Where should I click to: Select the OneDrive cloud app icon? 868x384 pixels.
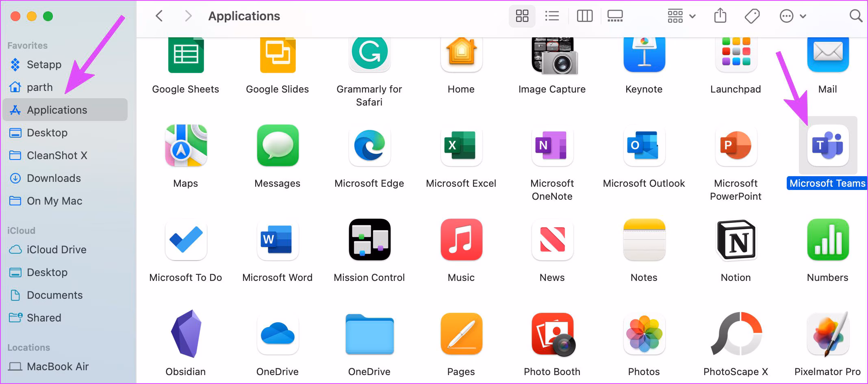click(278, 334)
